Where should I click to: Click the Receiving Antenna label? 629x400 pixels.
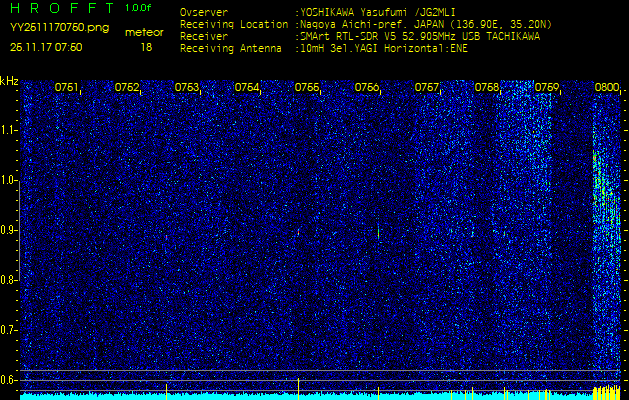coord(231,49)
